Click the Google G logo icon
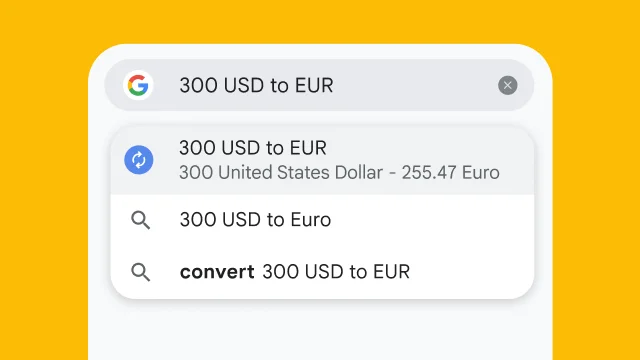Screen dimensions: 640x360 pos(138,85)
